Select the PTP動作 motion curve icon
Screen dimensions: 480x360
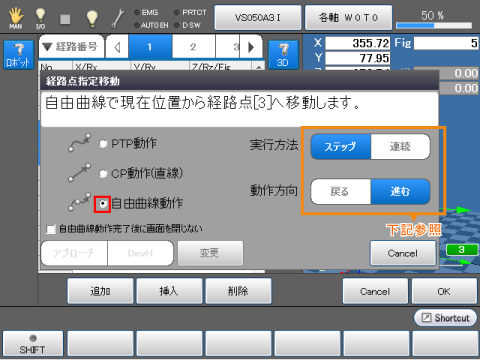point(79,143)
